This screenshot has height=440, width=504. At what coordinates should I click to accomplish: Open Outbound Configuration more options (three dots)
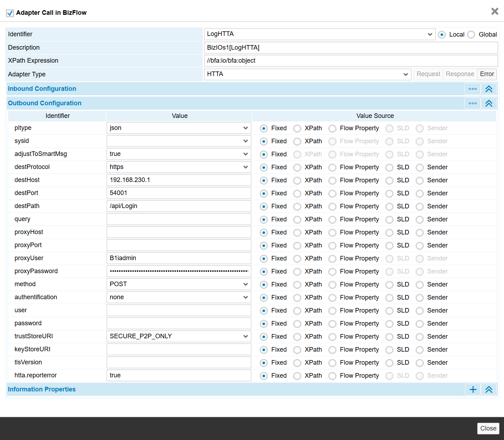point(472,103)
